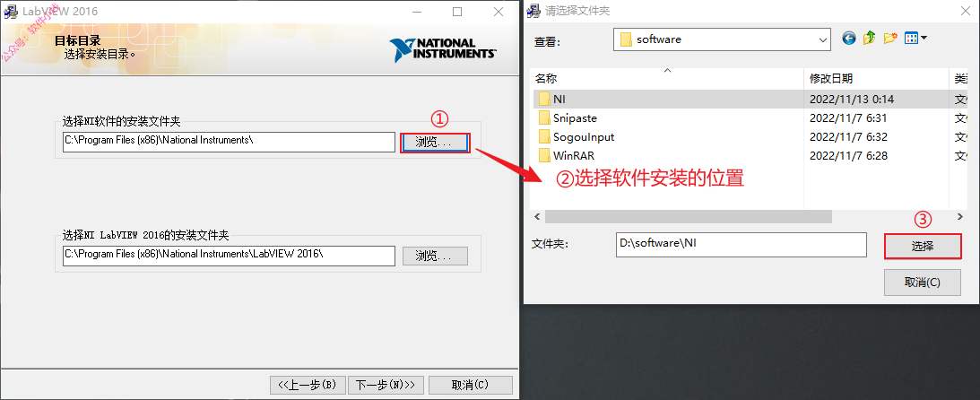Click 上一步(B) to go back

pos(307,385)
